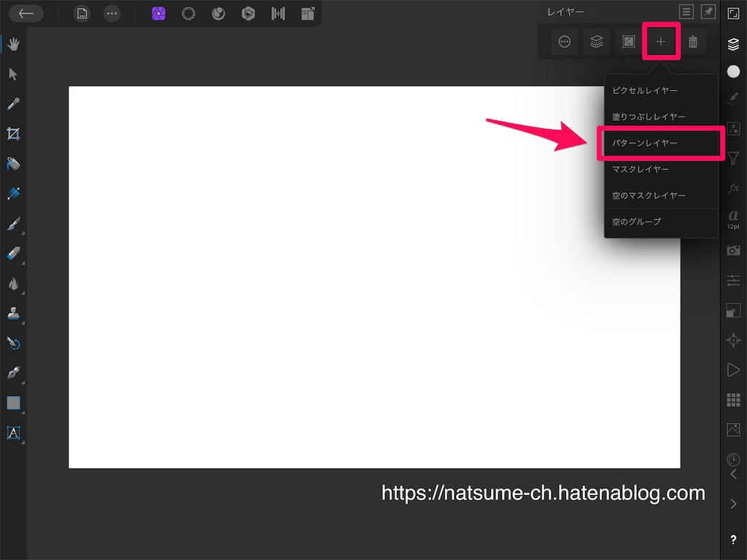Select the View hand tool
The width and height of the screenshot is (747, 560).
point(13,44)
